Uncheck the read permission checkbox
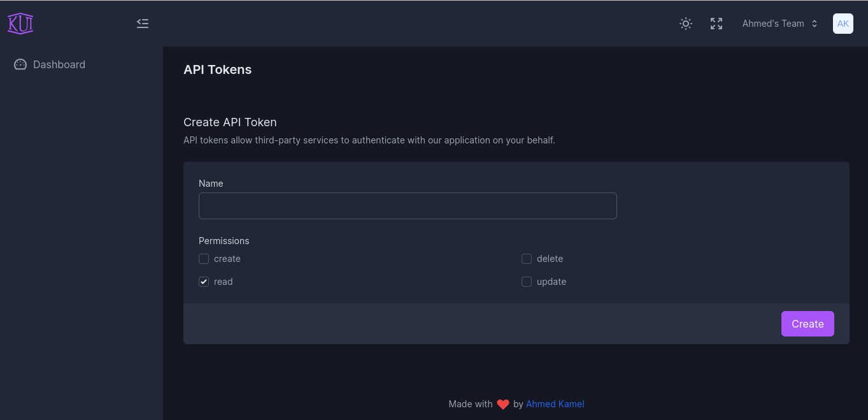This screenshot has height=420, width=868. coord(204,282)
